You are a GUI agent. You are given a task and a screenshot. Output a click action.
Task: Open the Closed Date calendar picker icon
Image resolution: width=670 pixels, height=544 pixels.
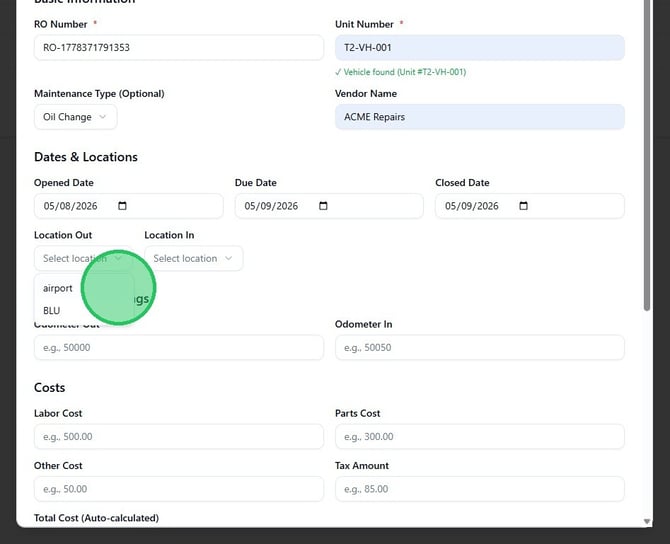[x=523, y=206]
